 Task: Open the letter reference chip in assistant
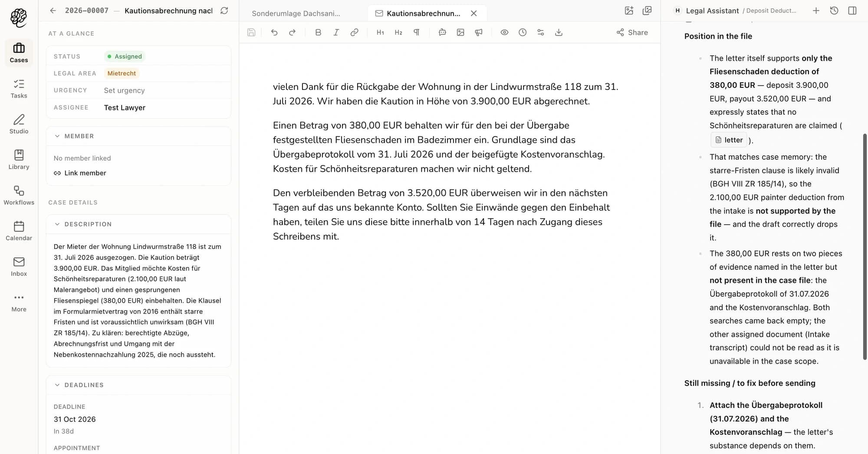(x=729, y=140)
